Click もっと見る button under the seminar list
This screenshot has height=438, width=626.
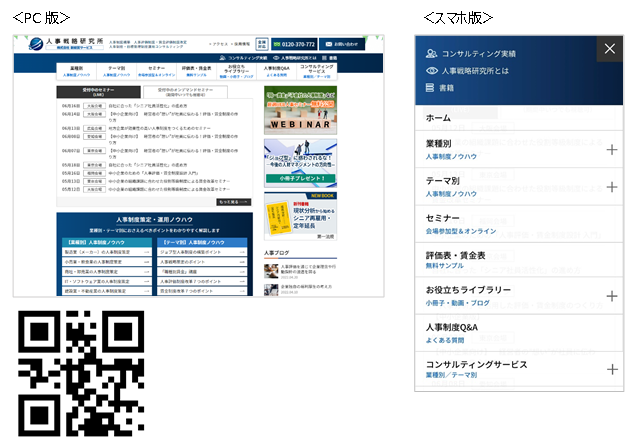click(234, 202)
